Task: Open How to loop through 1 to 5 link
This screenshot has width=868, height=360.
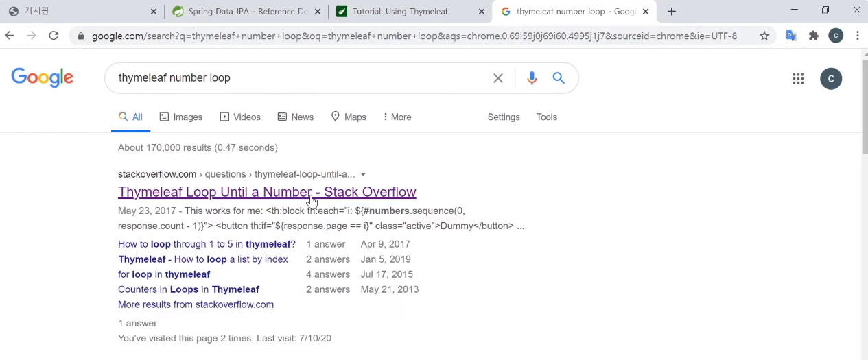Action: coord(207,244)
